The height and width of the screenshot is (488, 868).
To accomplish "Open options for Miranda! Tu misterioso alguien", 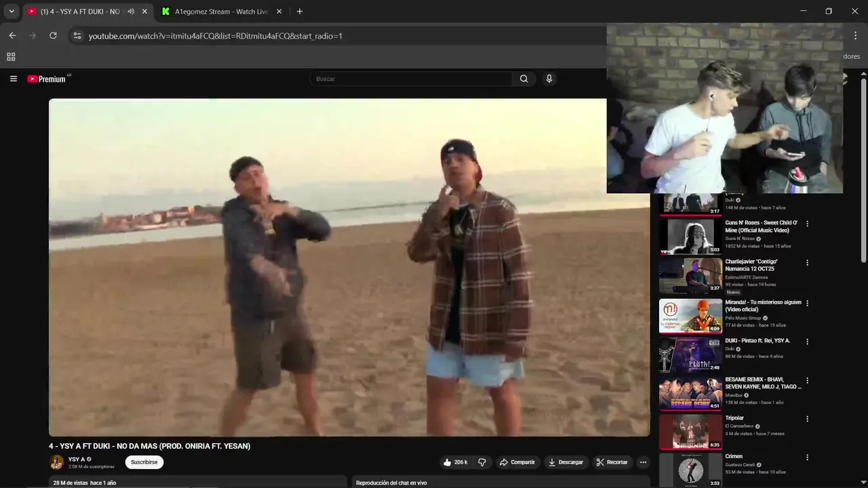I will [807, 303].
